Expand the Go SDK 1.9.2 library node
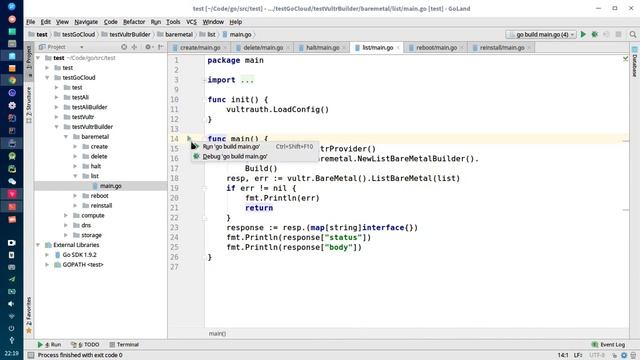 click(x=47, y=255)
